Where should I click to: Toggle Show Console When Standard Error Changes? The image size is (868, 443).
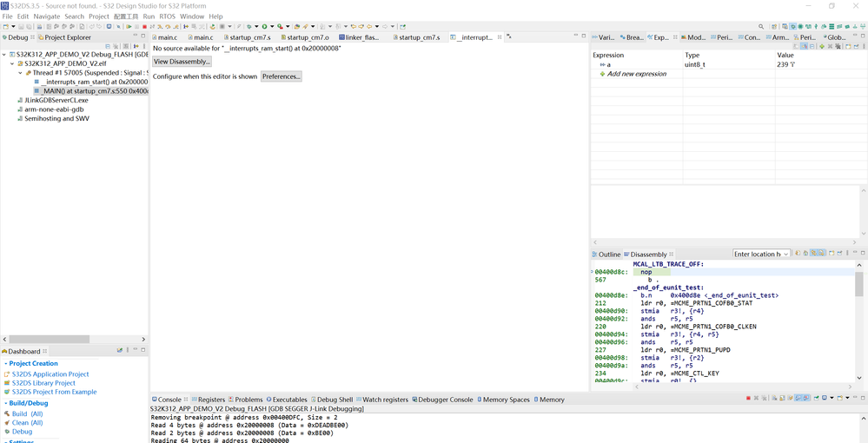click(x=806, y=398)
